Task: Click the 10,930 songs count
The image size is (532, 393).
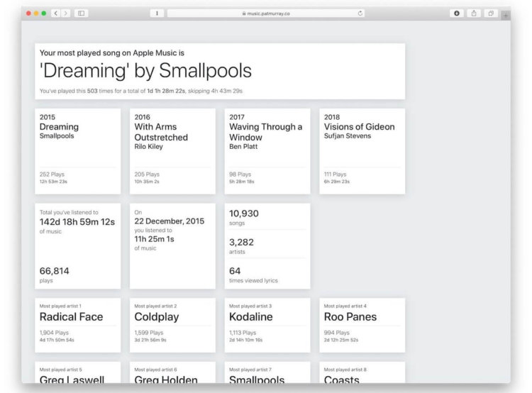Action: click(244, 214)
